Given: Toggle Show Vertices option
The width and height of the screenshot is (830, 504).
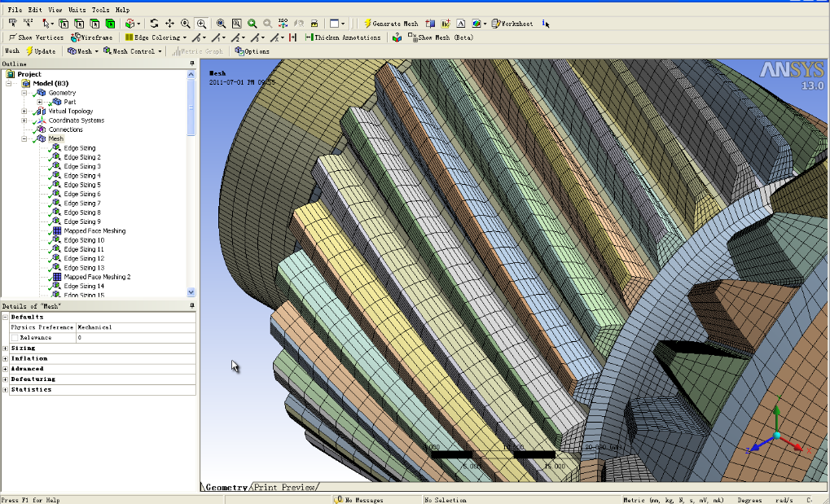Looking at the screenshot, I should point(36,37).
